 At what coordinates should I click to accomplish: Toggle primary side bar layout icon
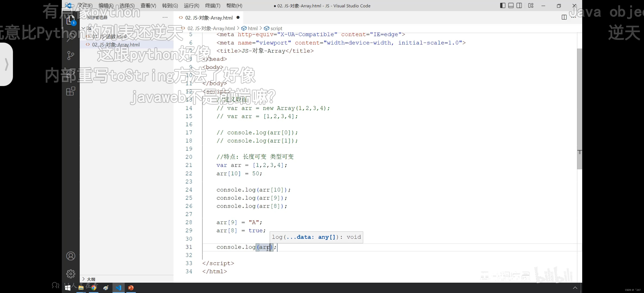[503, 5]
